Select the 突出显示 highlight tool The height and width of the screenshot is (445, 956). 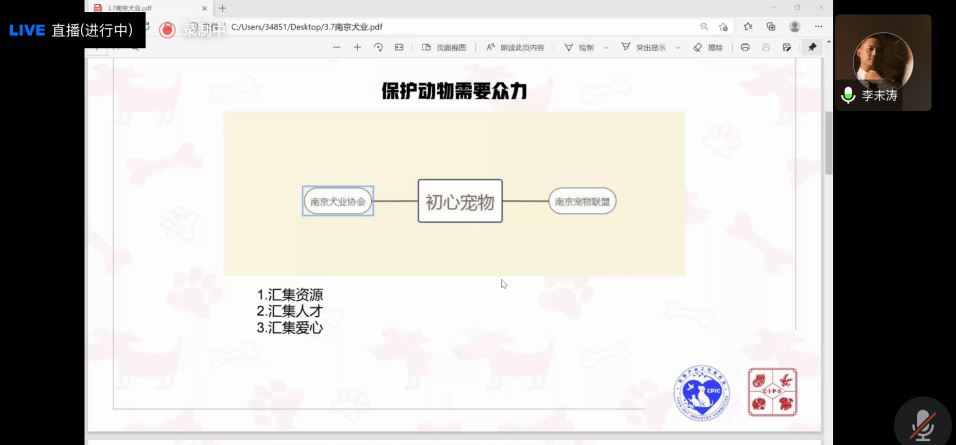tap(644, 48)
